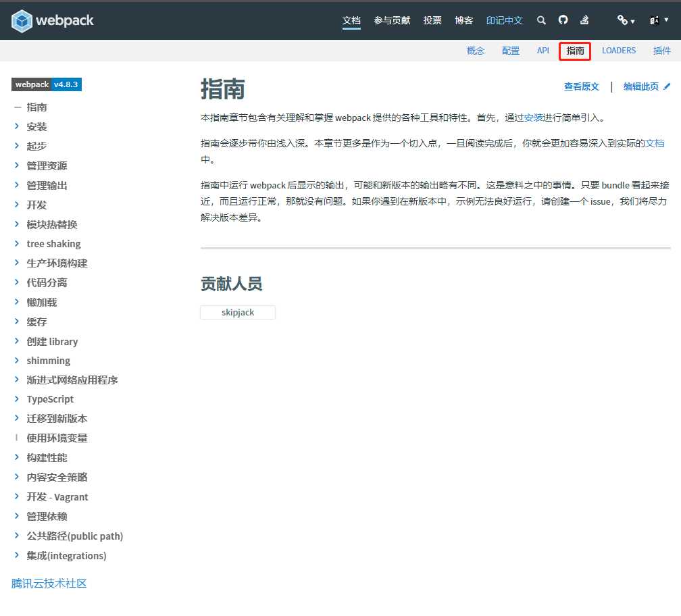681x616 pixels.
Task: Expand the 管理资源 chevron
Action: coord(16,165)
